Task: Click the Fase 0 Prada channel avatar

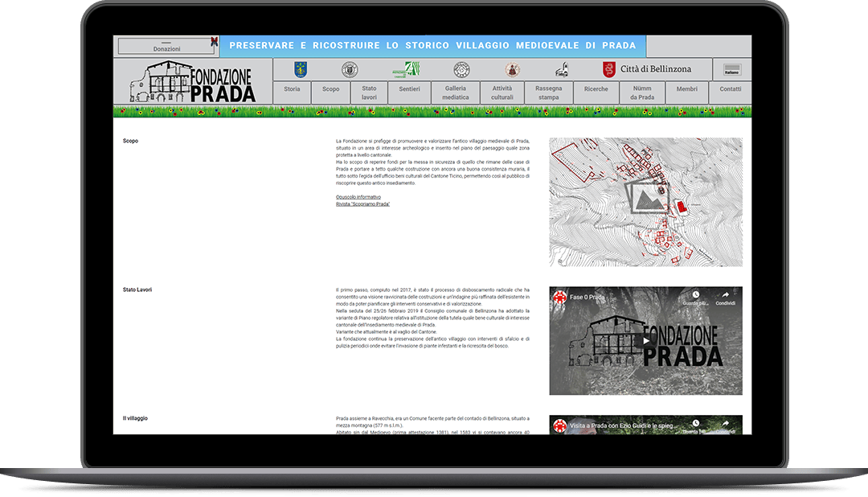Action: tap(559, 298)
